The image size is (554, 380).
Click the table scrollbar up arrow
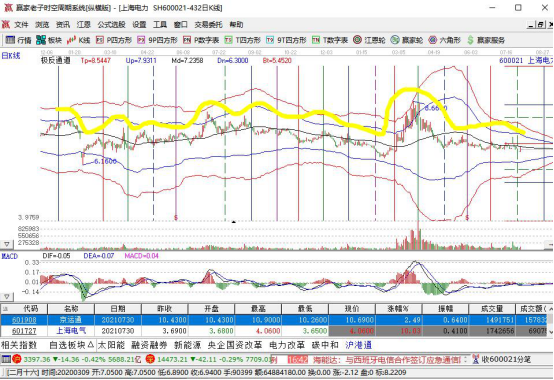tap(550, 309)
